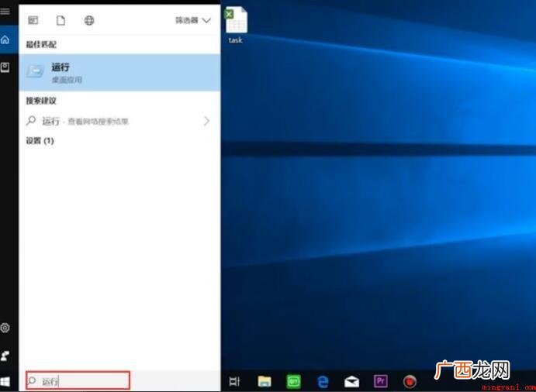
Task: Filter results by Documents icon
Action: pyautogui.click(x=61, y=20)
